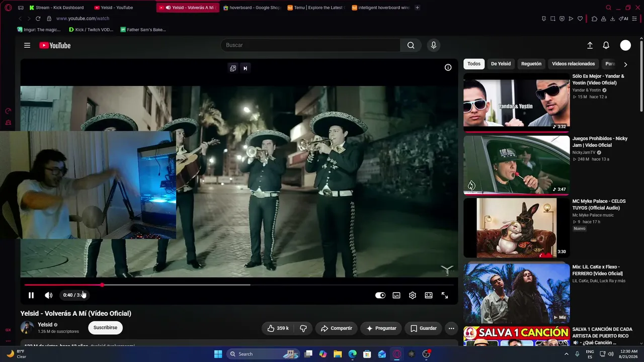The width and height of the screenshot is (644, 362).
Task: Skip to next video from player top
Action: point(245,68)
